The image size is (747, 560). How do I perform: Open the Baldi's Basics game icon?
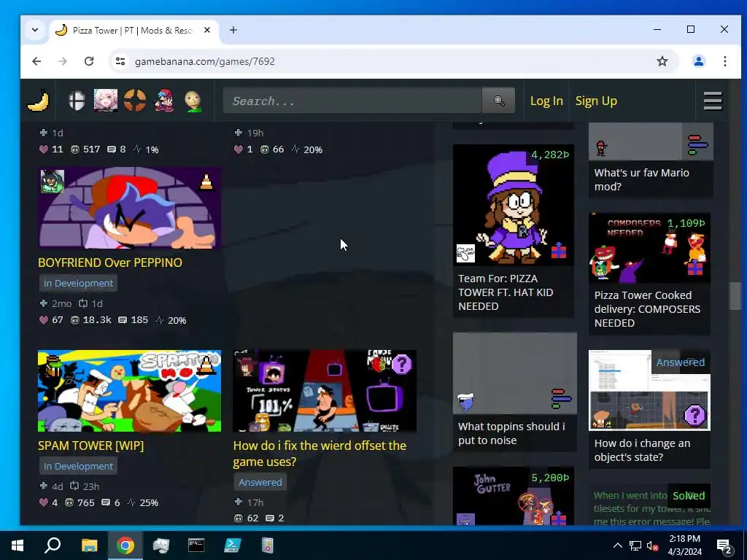point(193,101)
